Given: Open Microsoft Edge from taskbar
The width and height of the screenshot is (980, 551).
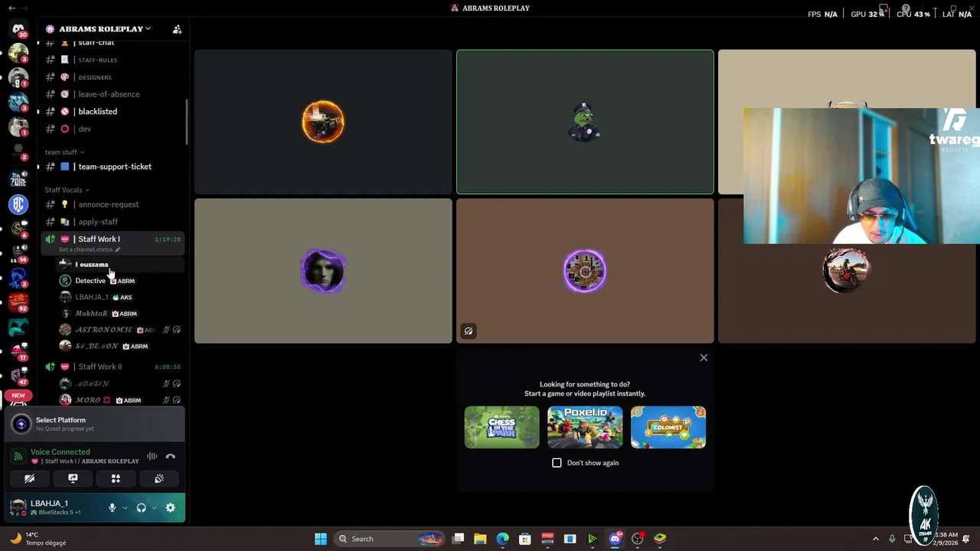Looking at the screenshot, I should [x=502, y=539].
